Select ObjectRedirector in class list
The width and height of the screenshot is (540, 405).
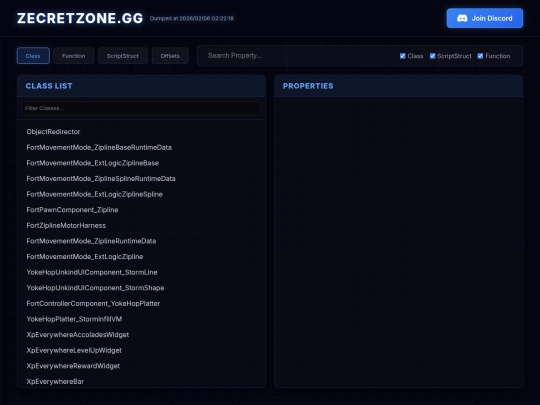coord(141,132)
